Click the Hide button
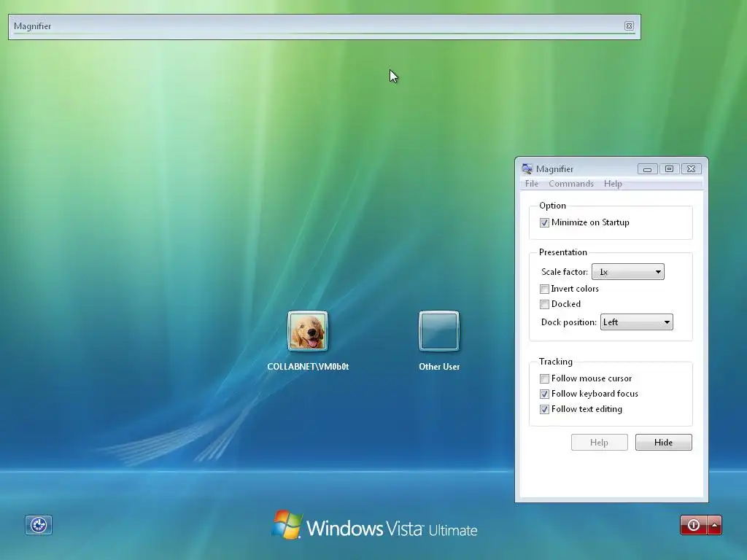Screen dimensions: 747x560 click(x=663, y=443)
